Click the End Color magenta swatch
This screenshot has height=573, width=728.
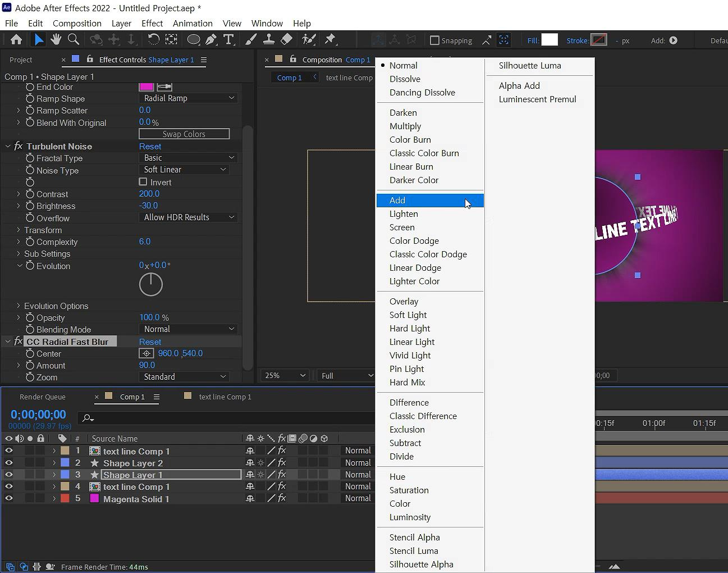click(146, 87)
